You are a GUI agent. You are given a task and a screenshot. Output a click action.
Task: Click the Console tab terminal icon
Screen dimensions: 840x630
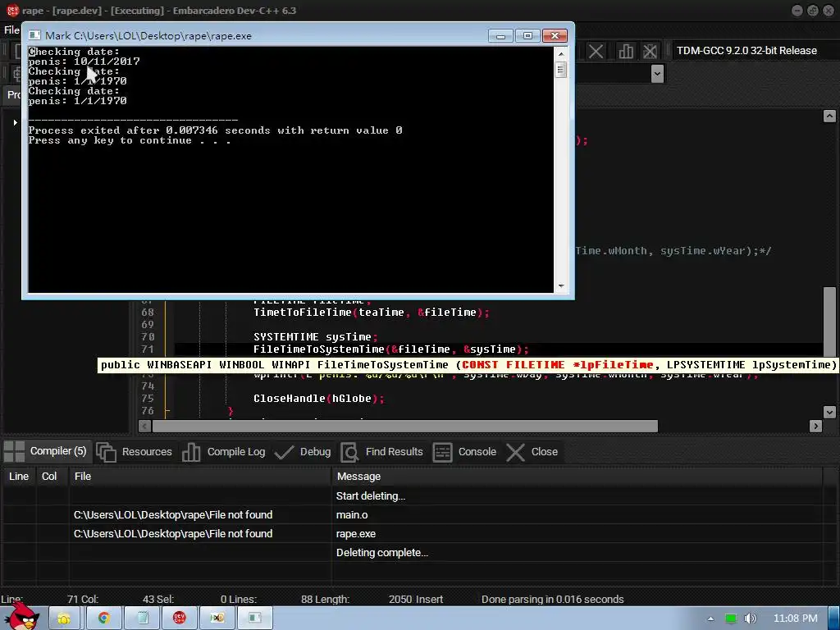(x=442, y=452)
